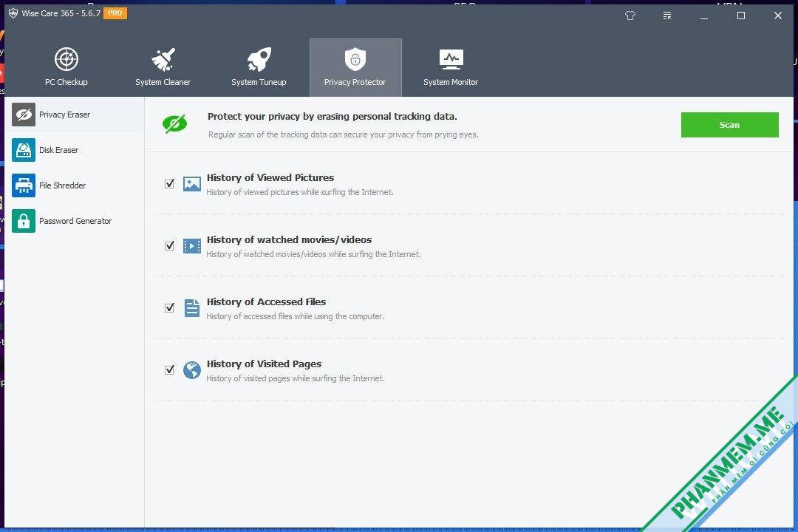This screenshot has height=532, width=798.
Task: Uncheck History of watched movies/videos
Action: (169, 246)
